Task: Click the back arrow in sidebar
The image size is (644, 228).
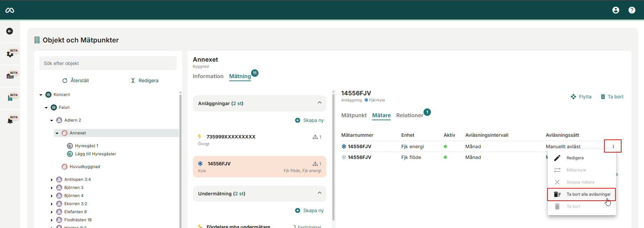Action: point(10,31)
